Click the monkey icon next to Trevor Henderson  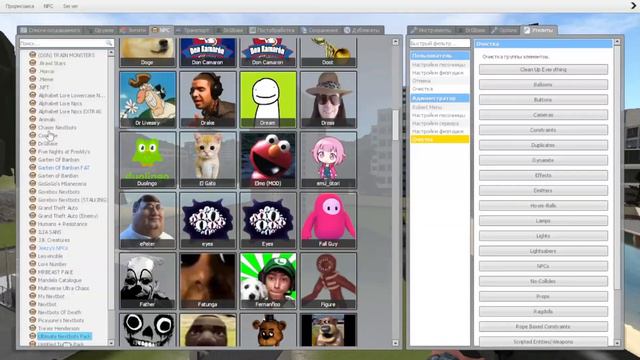point(33,328)
